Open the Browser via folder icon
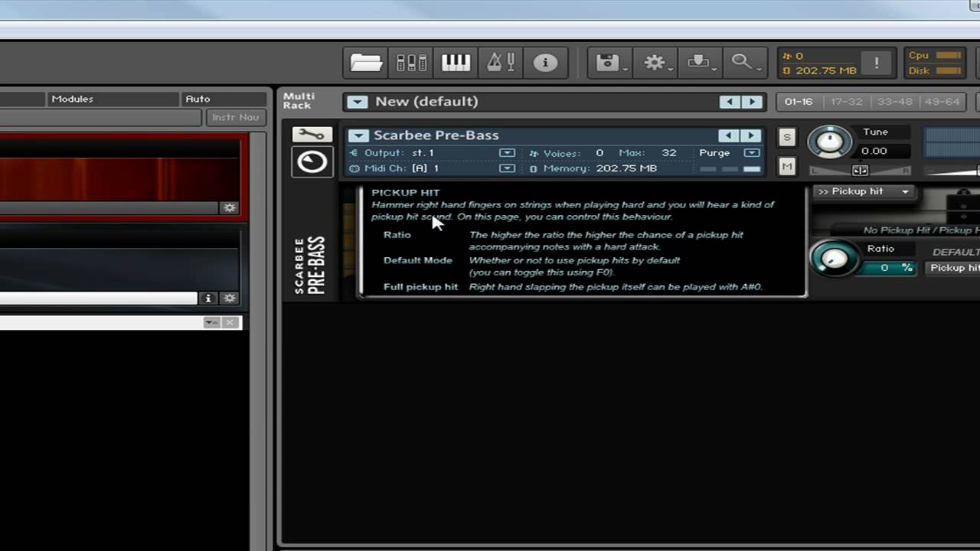This screenshot has height=551, width=980. (366, 63)
